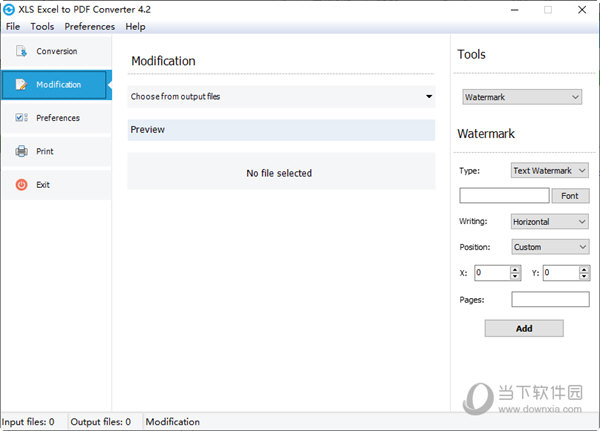Click the app logo in title bar

pos(8,10)
